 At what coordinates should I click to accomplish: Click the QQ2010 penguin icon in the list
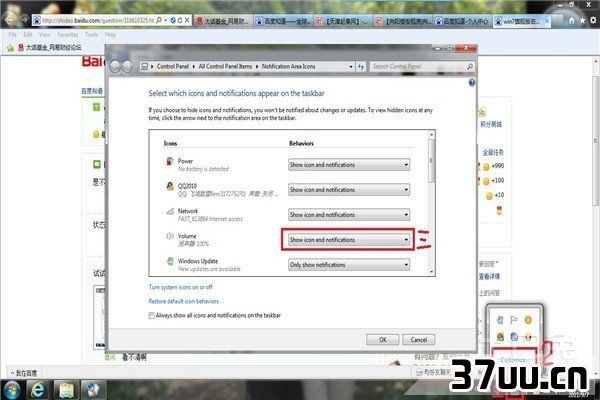tap(170, 186)
